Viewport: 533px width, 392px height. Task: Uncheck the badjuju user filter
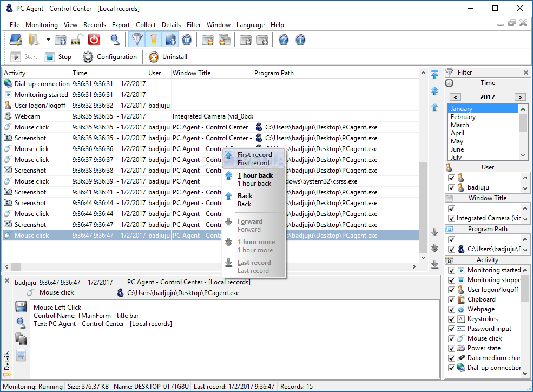451,187
